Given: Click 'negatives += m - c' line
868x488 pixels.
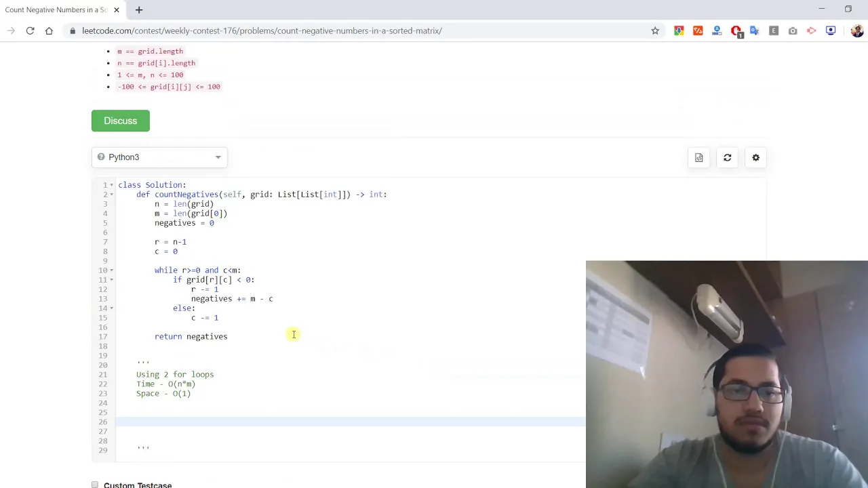Looking at the screenshot, I should point(232,299).
